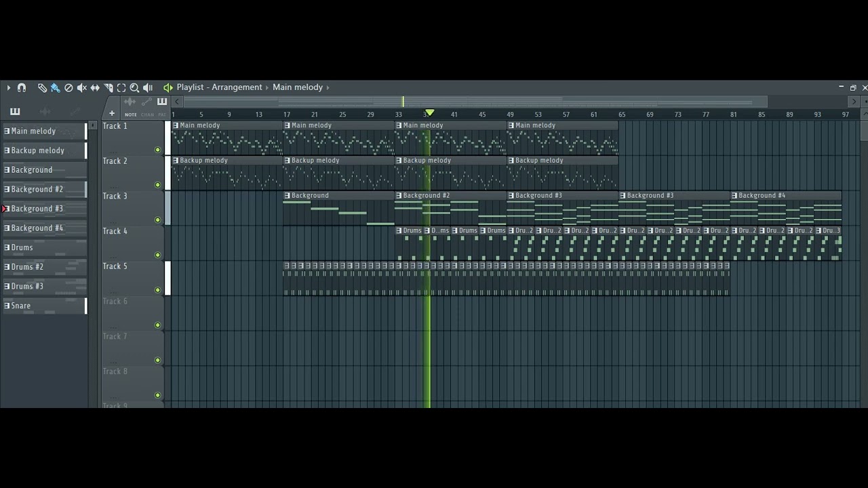The height and width of the screenshot is (488, 868).
Task: Click the green playlist speaker icon
Action: tap(167, 87)
